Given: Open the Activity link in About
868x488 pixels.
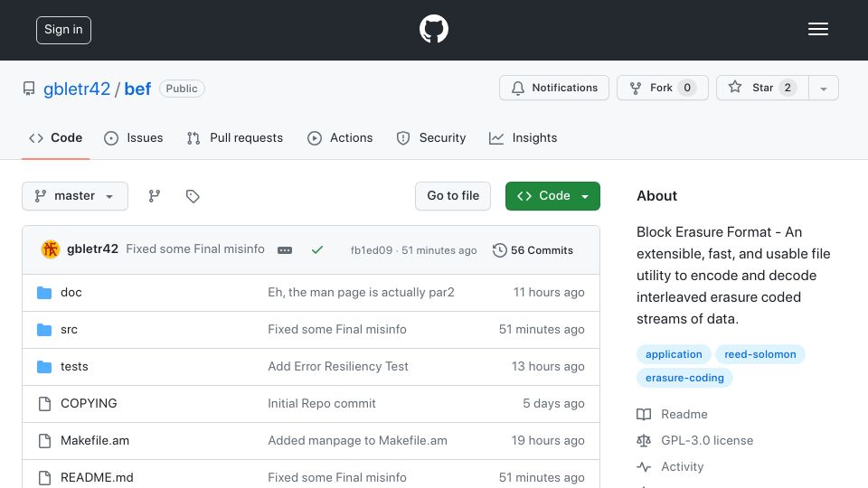Looking at the screenshot, I should (670, 467).
